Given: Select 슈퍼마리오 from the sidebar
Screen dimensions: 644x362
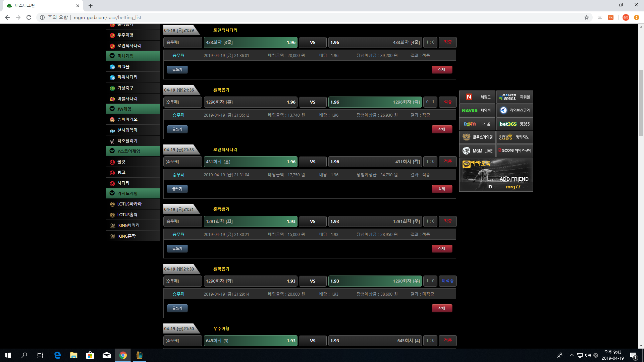Looking at the screenshot, I should point(127,119).
